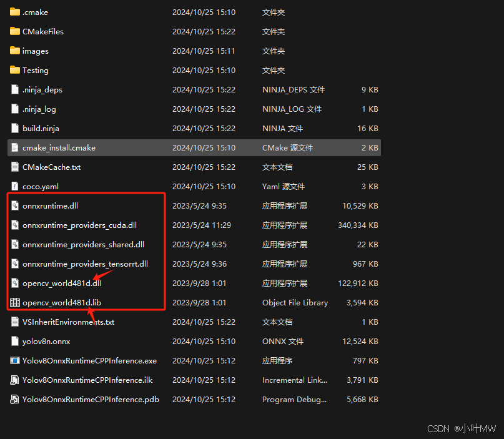Click the .ninja_log file entry
Image resolution: width=504 pixels, height=439 pixels.
point(41,109)
